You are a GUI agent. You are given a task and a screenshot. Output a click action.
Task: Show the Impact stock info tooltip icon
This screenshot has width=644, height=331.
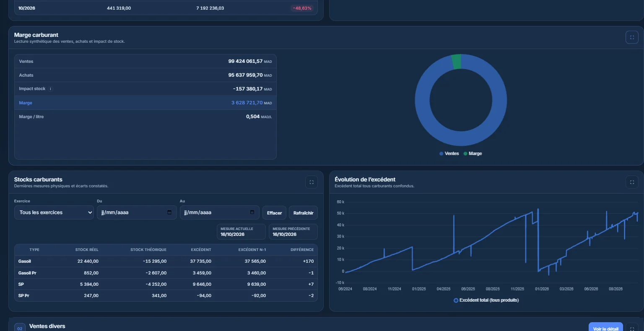click(50, 89)
